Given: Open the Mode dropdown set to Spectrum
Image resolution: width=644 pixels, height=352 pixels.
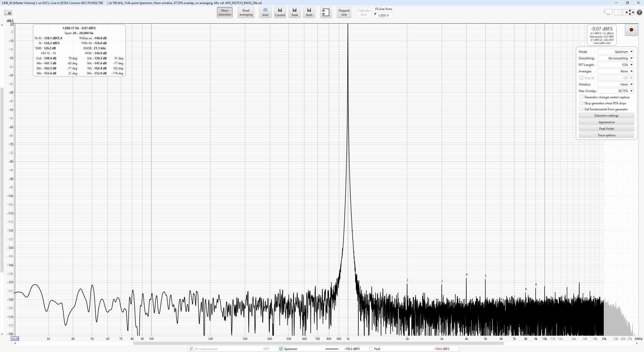Looking at the screenshot, I should [616, 52].
